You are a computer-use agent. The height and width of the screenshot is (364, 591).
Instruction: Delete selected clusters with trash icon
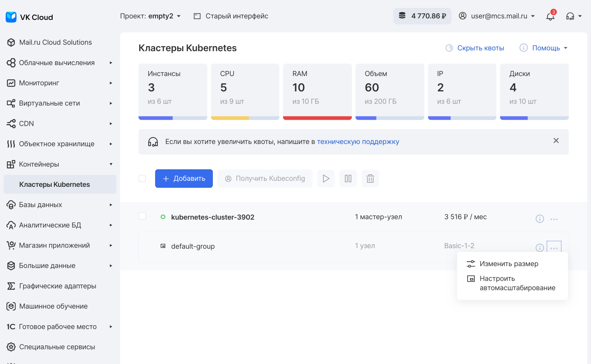tap(370, 178)
